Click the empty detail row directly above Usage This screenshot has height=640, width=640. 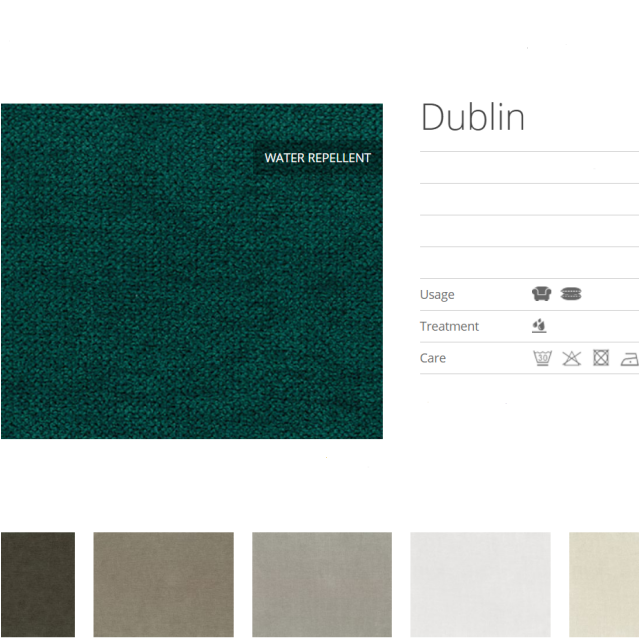coord(529,263)
